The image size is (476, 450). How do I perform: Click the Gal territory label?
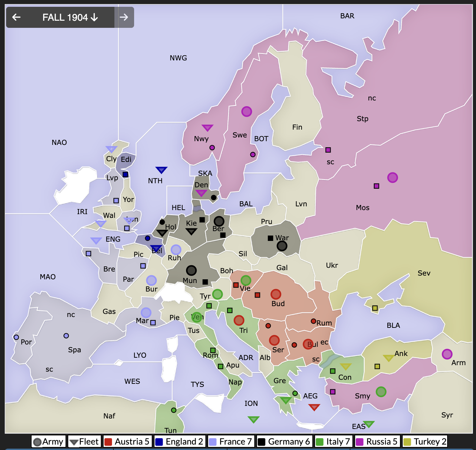click(282, 268)
